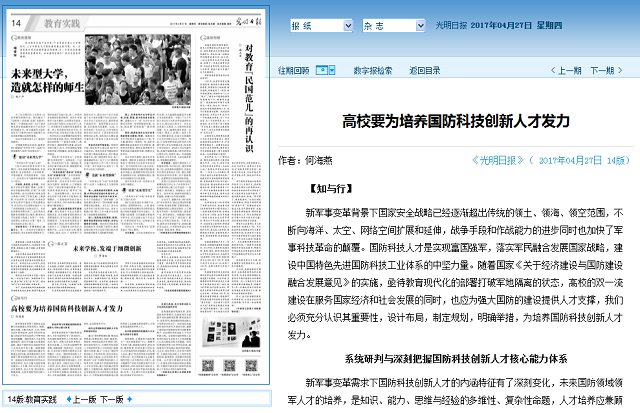This screenshot has width=640, height=413.
Task: Click the crowd photo on the newspaper page
Action: point(138,70)
